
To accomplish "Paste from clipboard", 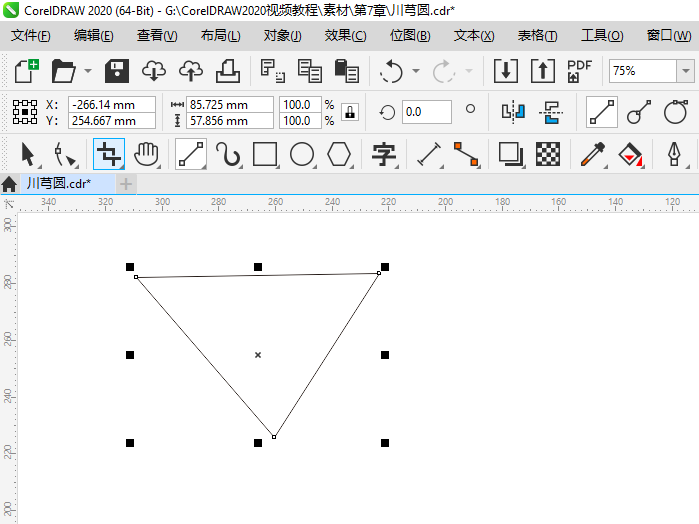I will coord(346,70).
